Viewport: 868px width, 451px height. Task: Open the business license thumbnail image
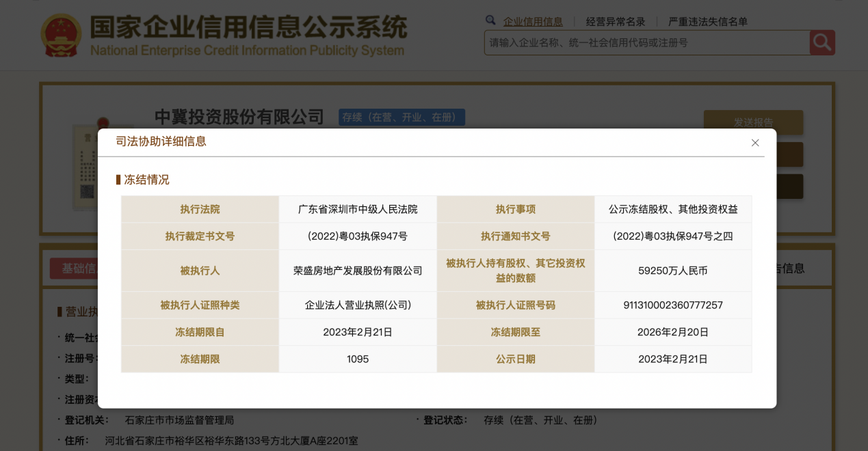[x=88, y=164]
